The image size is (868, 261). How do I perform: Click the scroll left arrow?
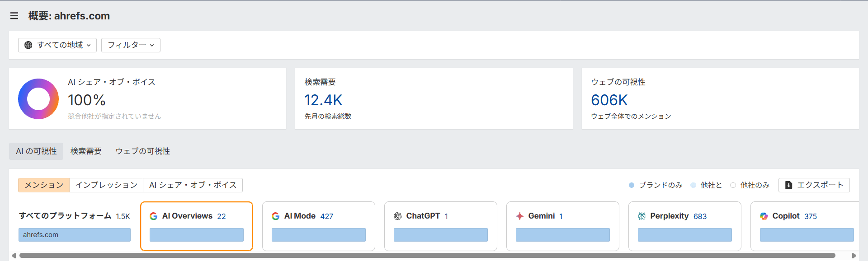tap(14, 256)
